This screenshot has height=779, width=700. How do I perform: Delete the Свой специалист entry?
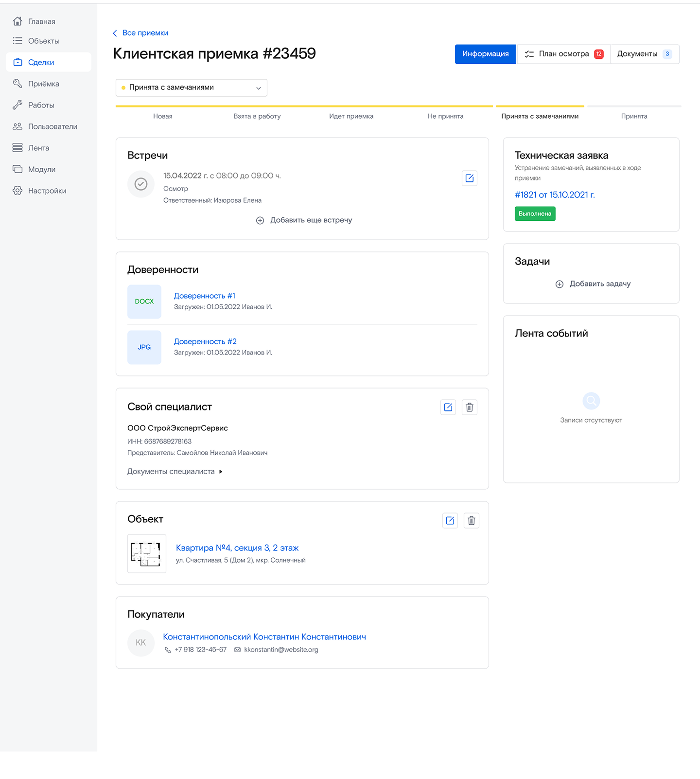470,407
